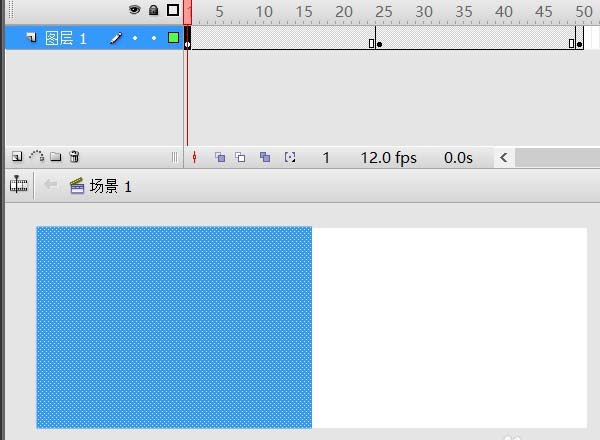Click the Center Frame red marker button

point(194,157)
